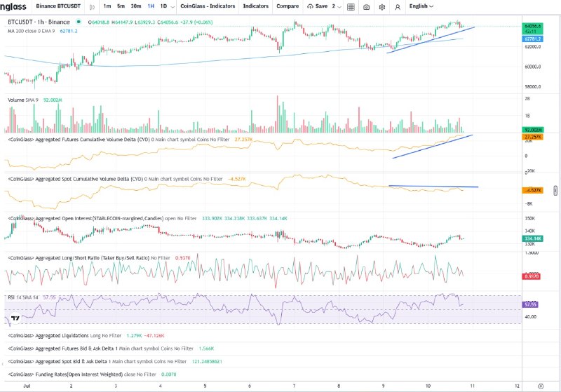Select the 1m timeframe
This screenshot has height=392, width=561.
click(107, 6)
